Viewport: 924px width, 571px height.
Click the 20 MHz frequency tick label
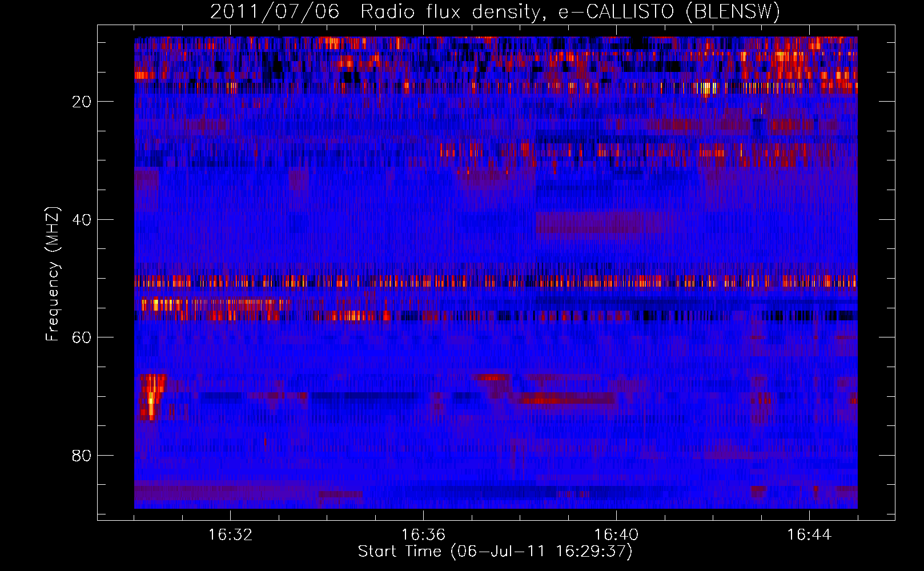(82, 102)
